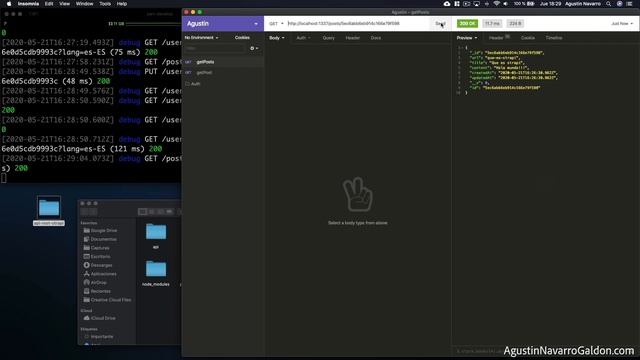Open the Apple menu
This screenshot has width=640, height=360.
tap(9, 4)
